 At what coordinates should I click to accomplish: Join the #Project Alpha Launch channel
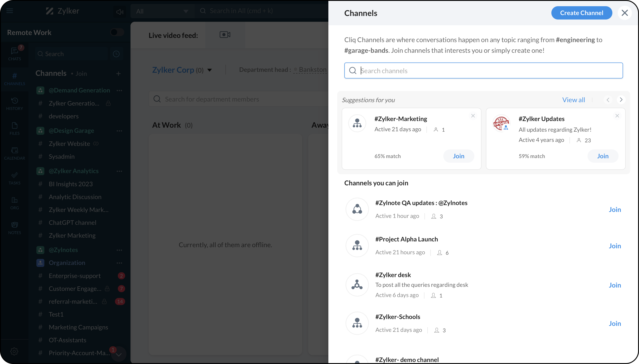click(615, 246)
